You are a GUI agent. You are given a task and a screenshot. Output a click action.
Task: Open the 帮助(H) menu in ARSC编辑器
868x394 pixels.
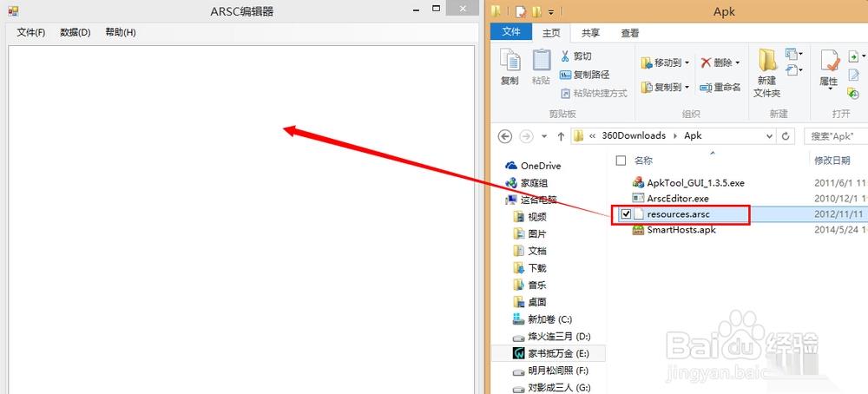click(121, 32)
